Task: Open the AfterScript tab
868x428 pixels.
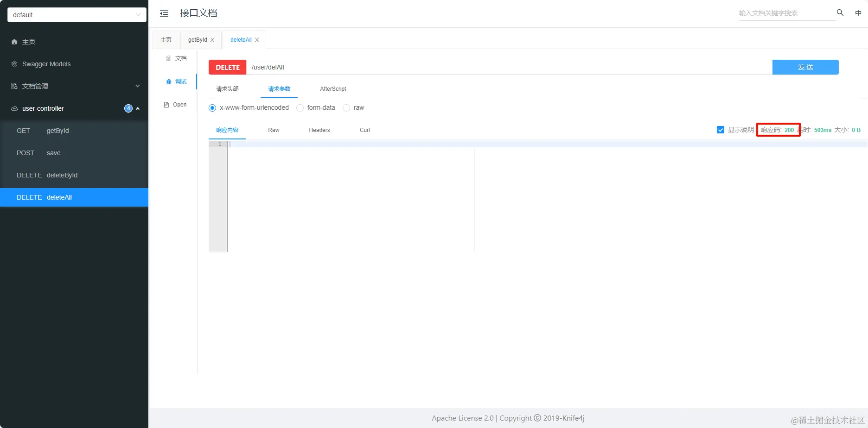Action: coord(333,89)
